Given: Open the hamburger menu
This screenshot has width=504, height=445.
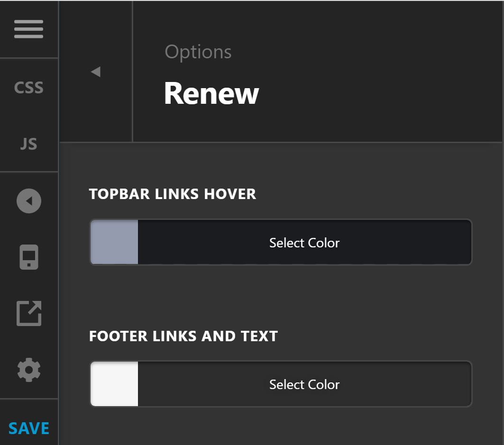Looking at the screenshot, I should [28, 29].
